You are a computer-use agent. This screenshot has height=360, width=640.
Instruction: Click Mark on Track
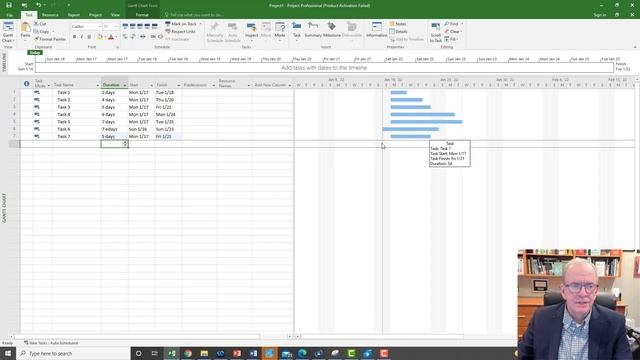pos(181,24)
